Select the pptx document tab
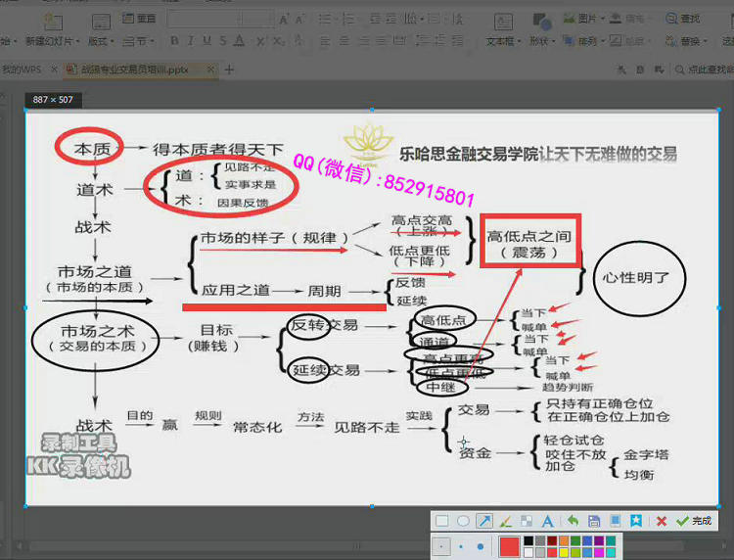 135,70
